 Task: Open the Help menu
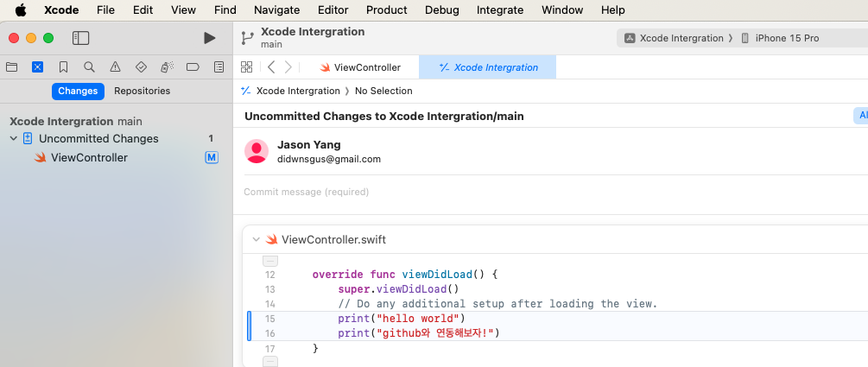[x=613, y=10]
